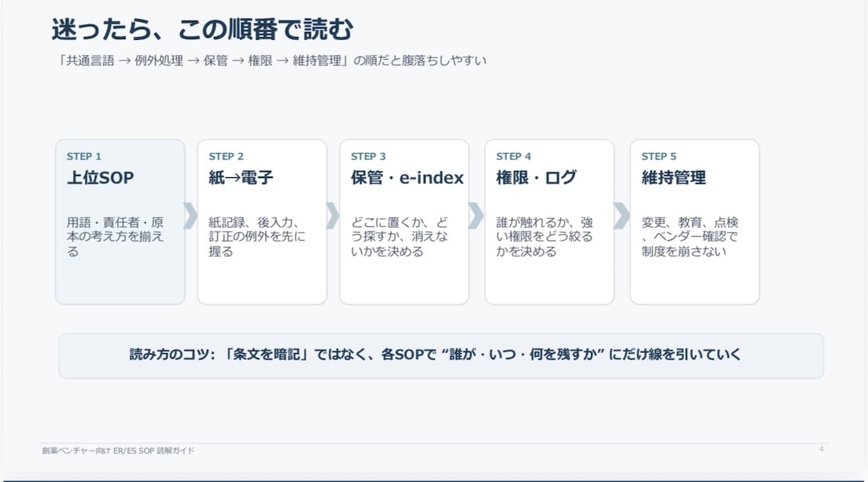Click the page number 4 in the footer
This screenshot has width=868, height=482.
tap(821, 449)
